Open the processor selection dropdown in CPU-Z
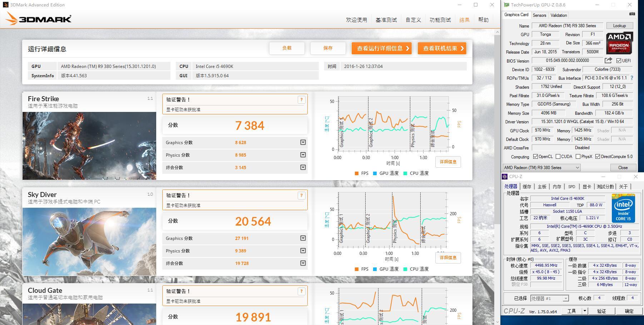The width and height of the screenshot is (644, 325). pyautogui.click(x=566, y=298)
